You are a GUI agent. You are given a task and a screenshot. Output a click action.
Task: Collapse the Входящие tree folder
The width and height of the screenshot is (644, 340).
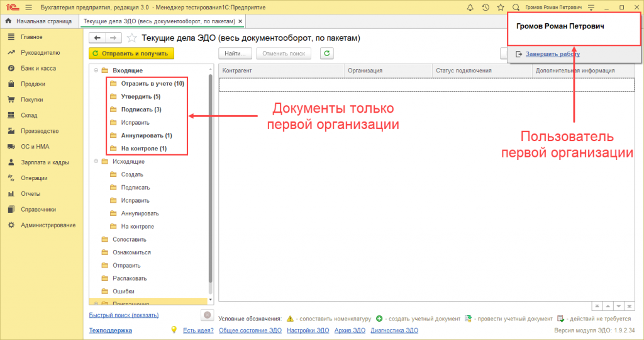pyautogui.click(x=96, y=71)
